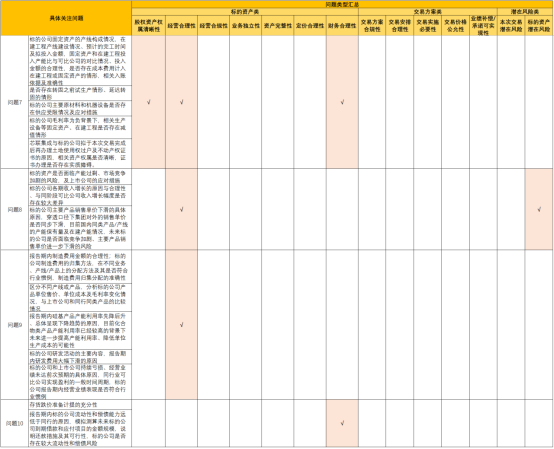The width and height of the screenshot is (554, 449).
Task: Select the 具体关注问题 header cell
Action: coord(66,18)
